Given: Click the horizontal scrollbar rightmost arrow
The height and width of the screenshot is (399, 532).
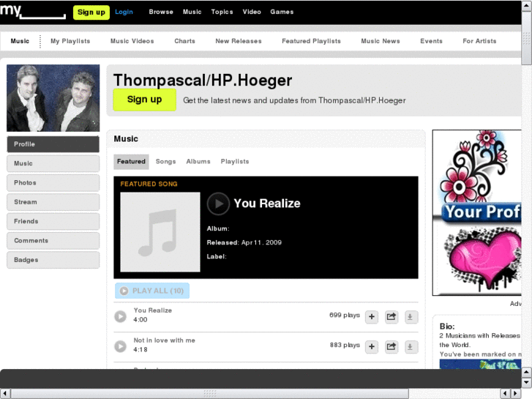Looking at the screenshot, I should coord(516,394).
